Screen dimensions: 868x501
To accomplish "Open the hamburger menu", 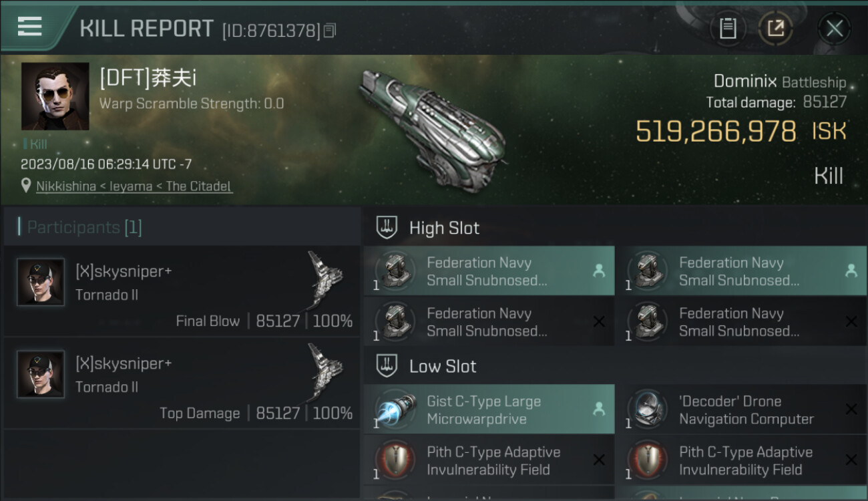I will tap(30, 27).
